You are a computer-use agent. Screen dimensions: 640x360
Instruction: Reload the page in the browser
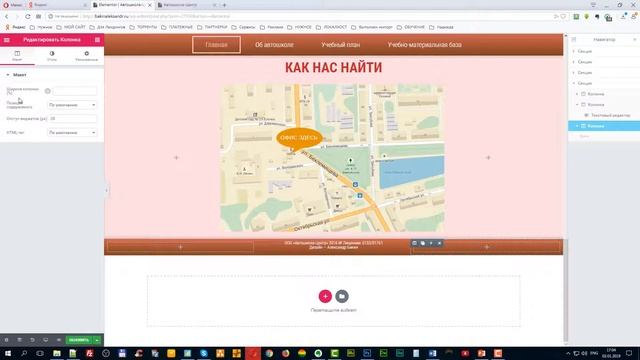[x=28, y=17]
